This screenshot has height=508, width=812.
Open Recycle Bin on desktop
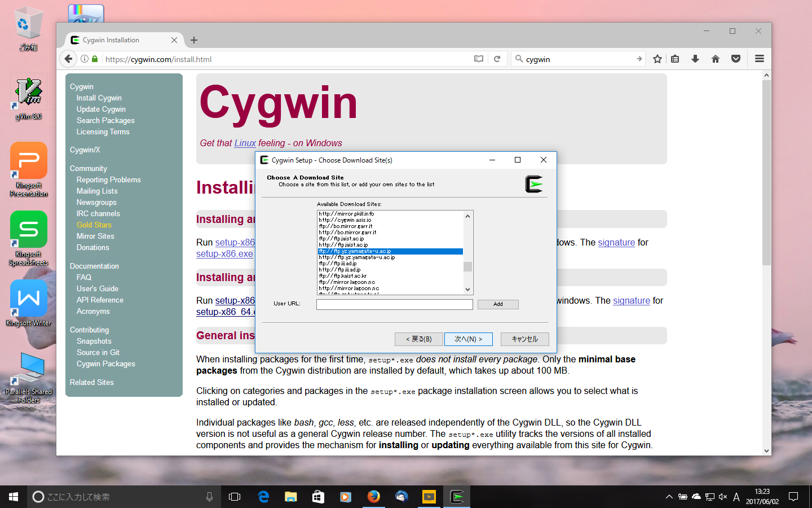point(28,29)
